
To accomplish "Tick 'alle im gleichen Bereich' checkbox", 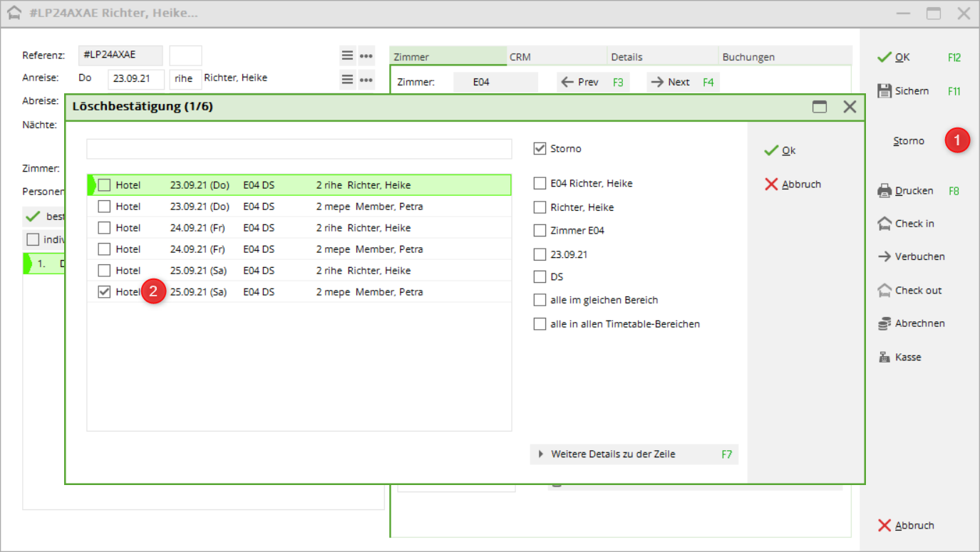I will pos(540,300).
